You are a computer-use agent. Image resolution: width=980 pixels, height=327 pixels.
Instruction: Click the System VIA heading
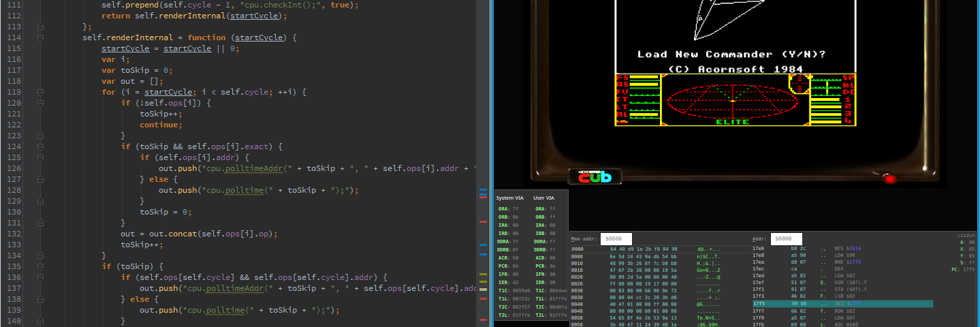[509, 198]
